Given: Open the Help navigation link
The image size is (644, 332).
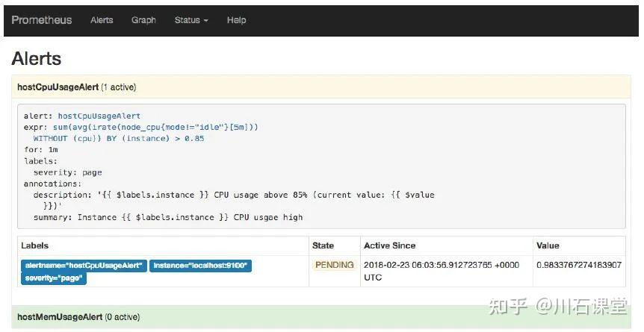Looking at the screenshot, I should [236, 20].
